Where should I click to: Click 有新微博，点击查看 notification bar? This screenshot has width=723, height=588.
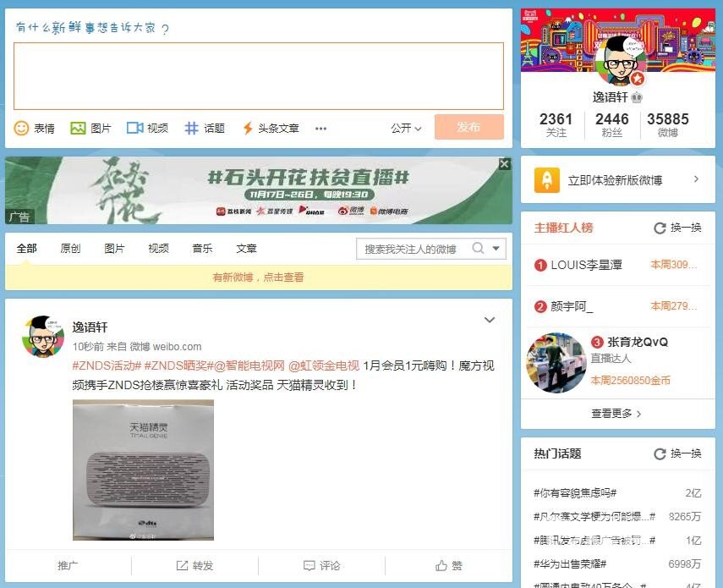[258, 278]
